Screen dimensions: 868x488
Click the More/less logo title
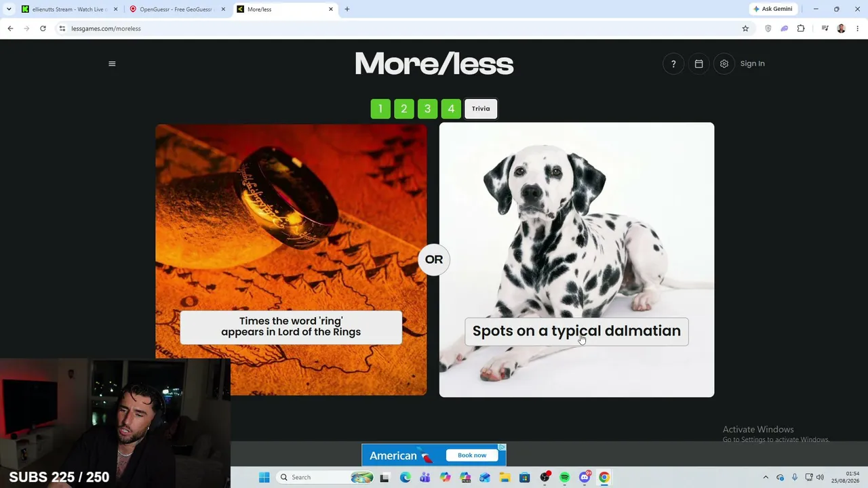[434, 64]
